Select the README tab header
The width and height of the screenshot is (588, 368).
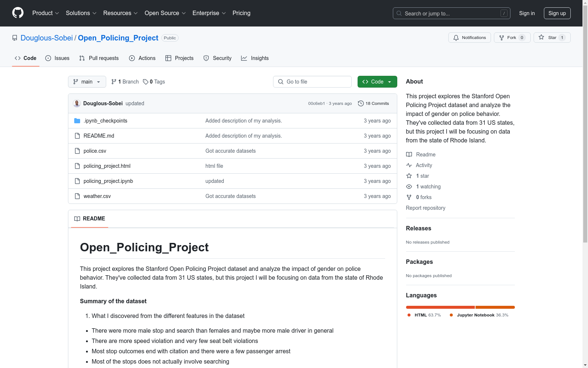[x=90, y=219]
